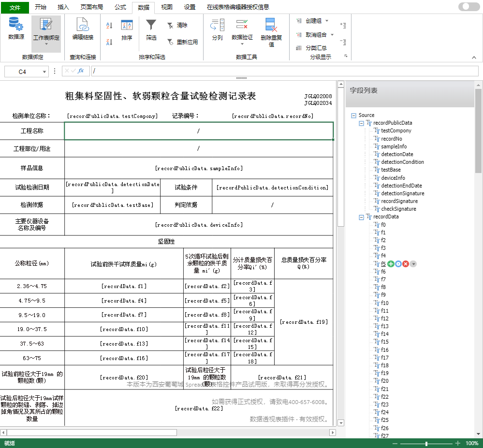Click into the formula bar input

tap(285, 71)
